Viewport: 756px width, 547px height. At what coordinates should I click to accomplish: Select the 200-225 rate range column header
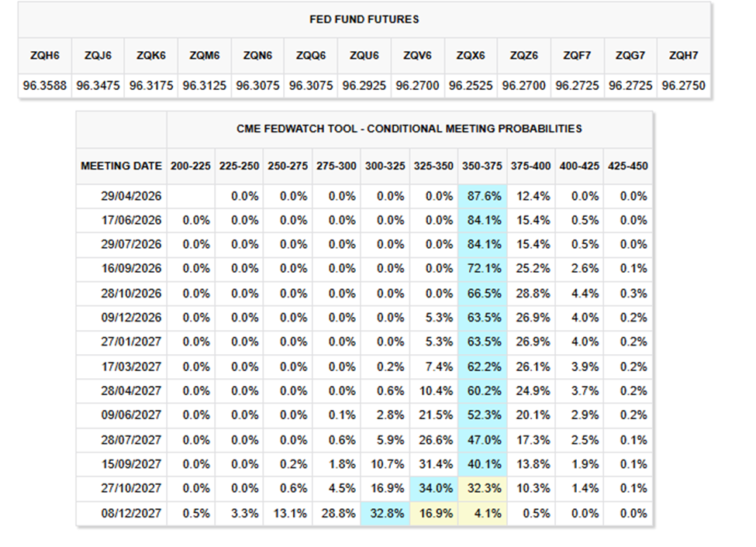(191, 166)
